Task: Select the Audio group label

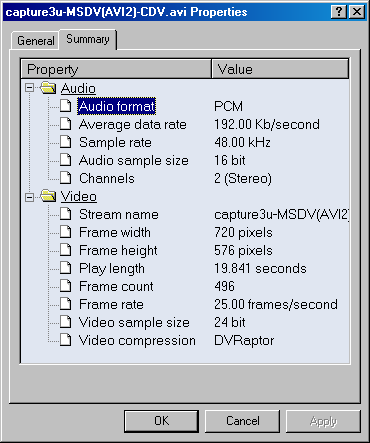Action: (78, 88)
